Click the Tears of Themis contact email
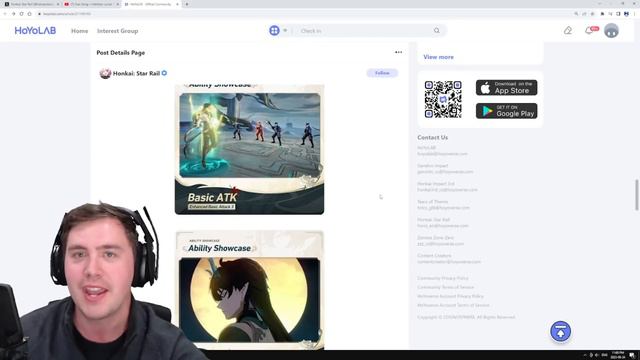This screenshot has height=360, width=640. 443,208
